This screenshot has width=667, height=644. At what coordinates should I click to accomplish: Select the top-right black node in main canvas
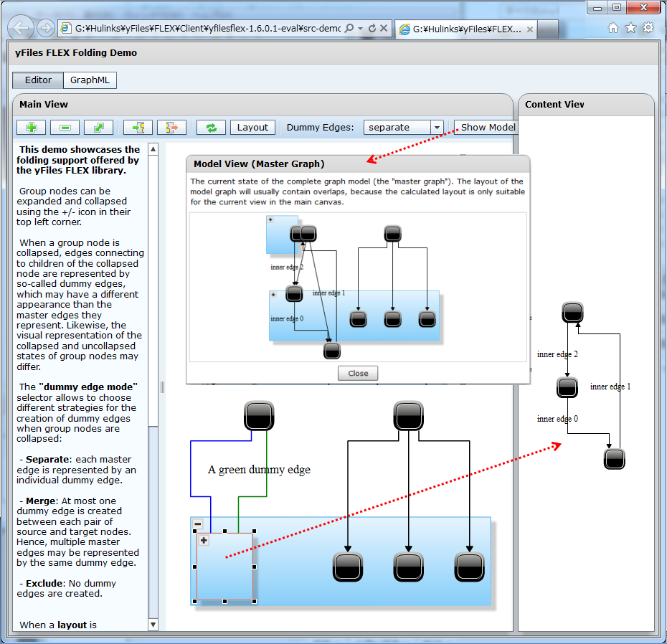coord(408,415)
